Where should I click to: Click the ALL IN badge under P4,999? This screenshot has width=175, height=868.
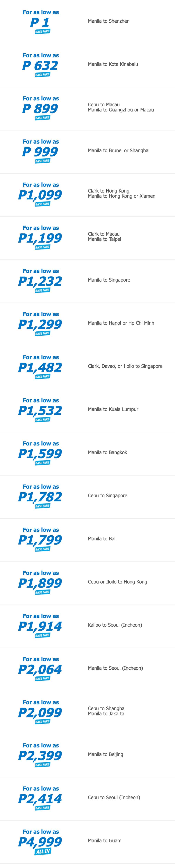click(x=42, y=851)
